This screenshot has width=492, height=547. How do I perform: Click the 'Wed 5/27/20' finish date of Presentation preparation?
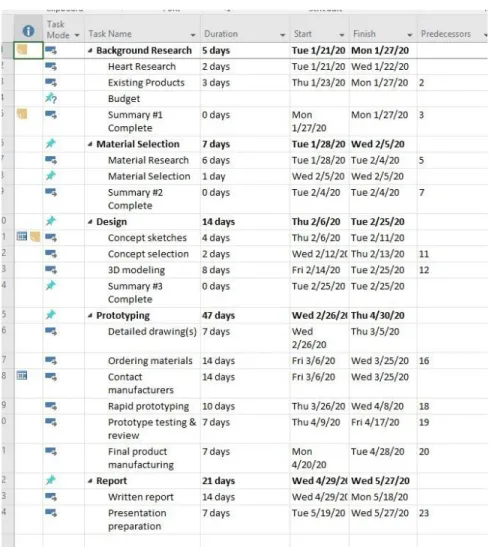pos(380,513)
